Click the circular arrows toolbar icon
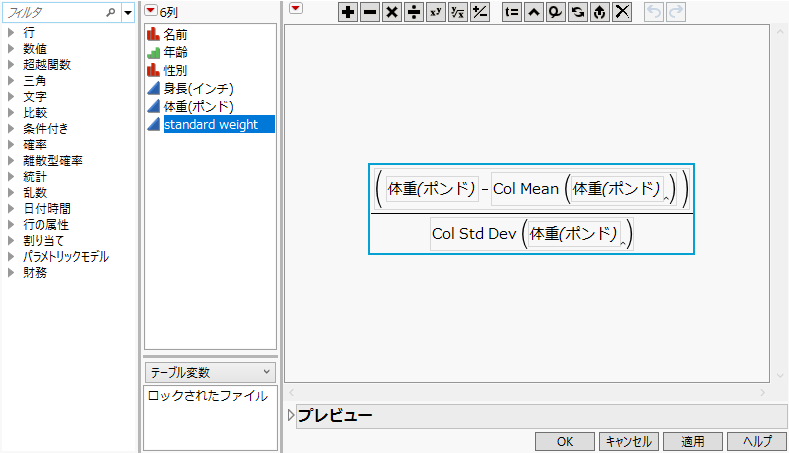Image resolution: width=789 pixels, height=453 pixels. click(578, 12)
